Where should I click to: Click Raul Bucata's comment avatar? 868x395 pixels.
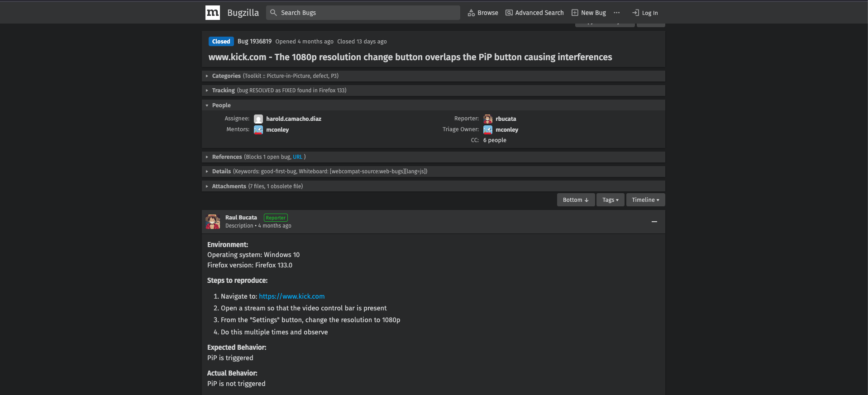[213, 222]
